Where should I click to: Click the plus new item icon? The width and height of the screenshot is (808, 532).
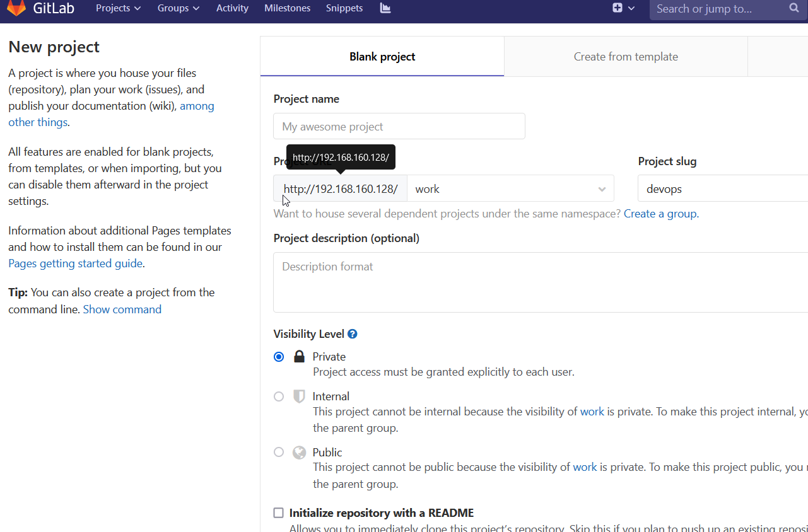point(618,8)
